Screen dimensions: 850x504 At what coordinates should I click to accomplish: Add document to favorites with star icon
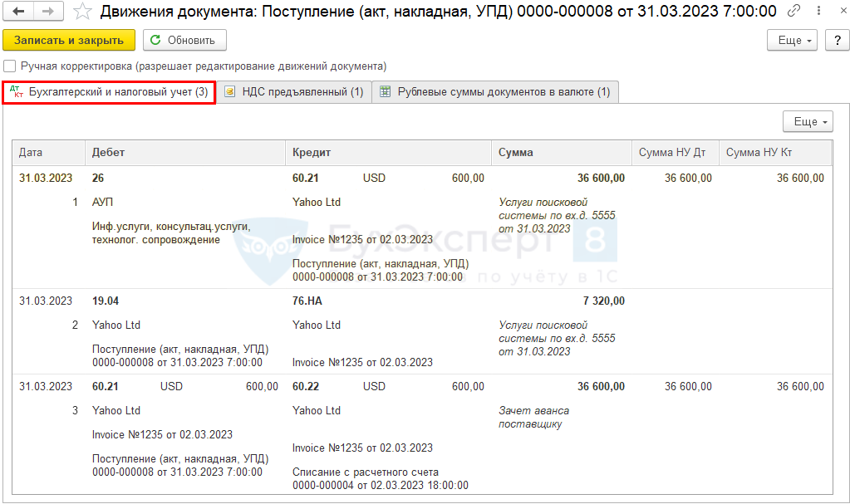coord(82,11)
